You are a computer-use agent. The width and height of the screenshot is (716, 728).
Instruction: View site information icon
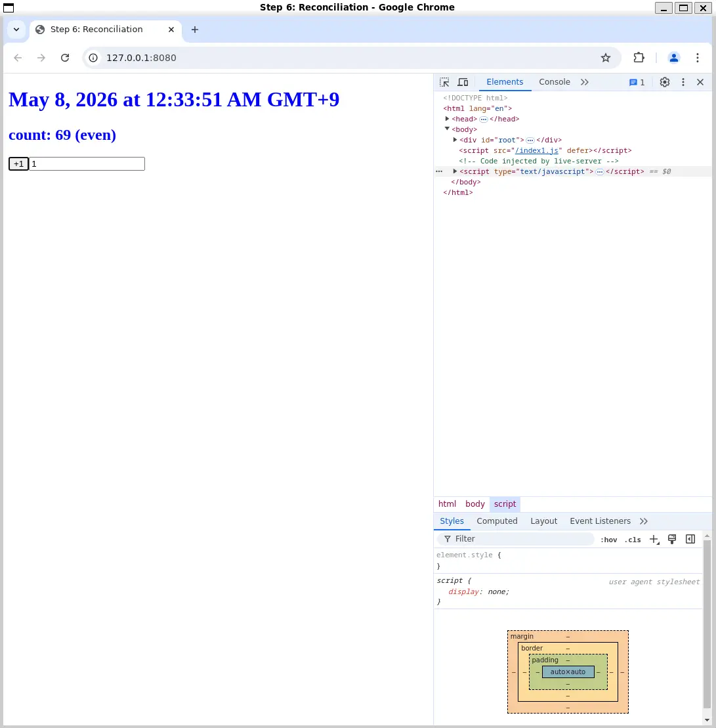(x=93, y=58)
